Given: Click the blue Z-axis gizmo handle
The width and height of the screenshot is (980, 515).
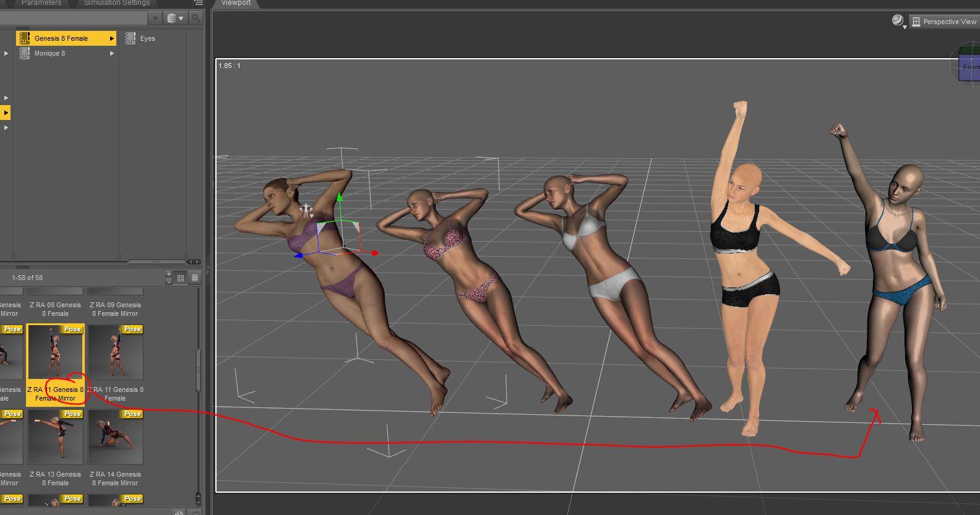Looking at the screenshot, I should (x=299, y=255).
